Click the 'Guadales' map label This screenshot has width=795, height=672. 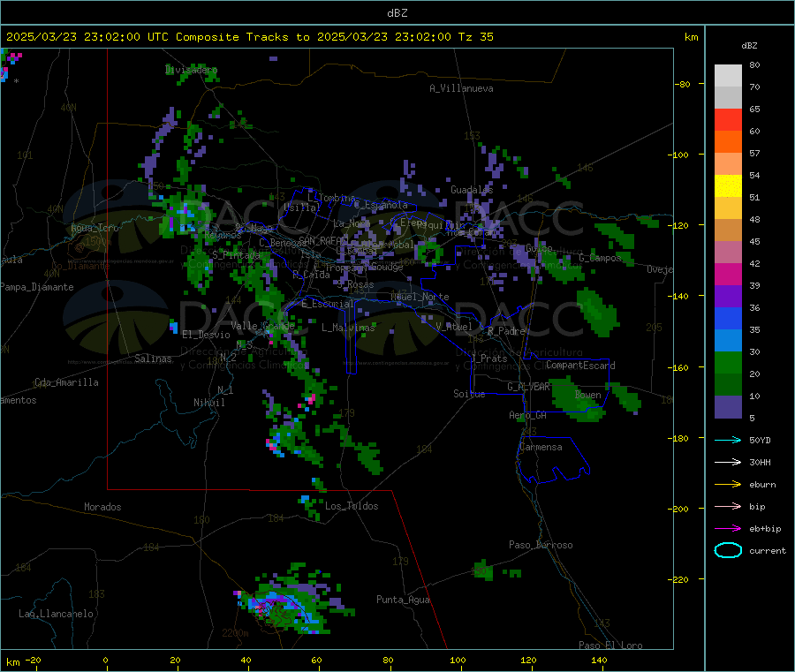point(472,190)
